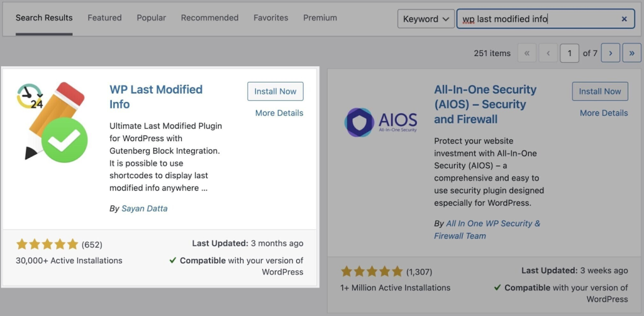Switch to the Popular tab
This screenshot has width=644, height=316.
[151, 18]
